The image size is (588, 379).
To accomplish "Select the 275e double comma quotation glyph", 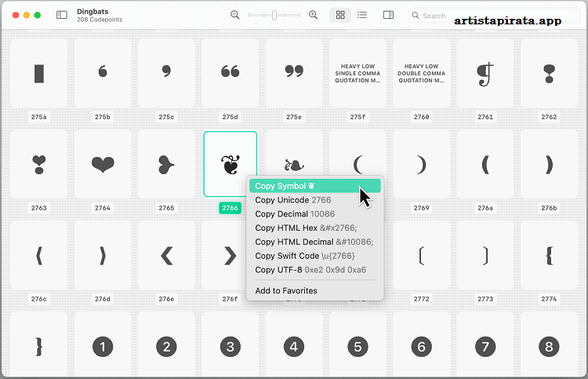I will [x=294, y=74].
